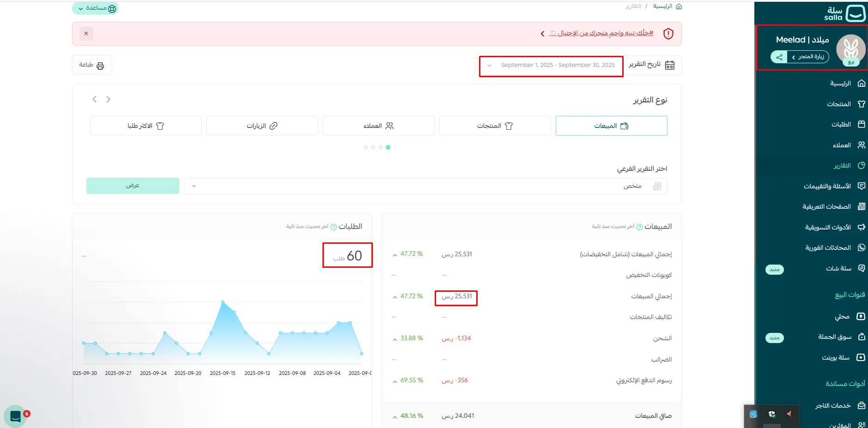Click خدمات التاجر icon in sidebar
Viewport: 868px width, 428px height.
(x=862, y=405)
